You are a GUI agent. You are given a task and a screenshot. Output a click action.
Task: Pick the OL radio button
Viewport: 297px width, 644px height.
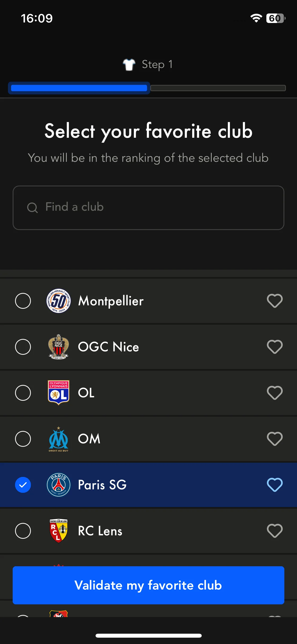pos(23,393)
